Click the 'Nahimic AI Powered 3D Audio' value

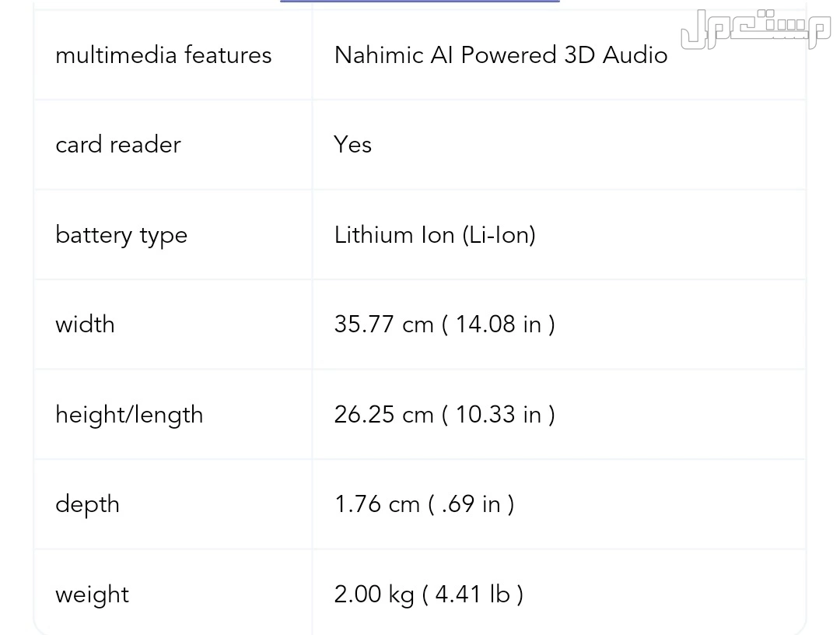[x=501, y=55]
